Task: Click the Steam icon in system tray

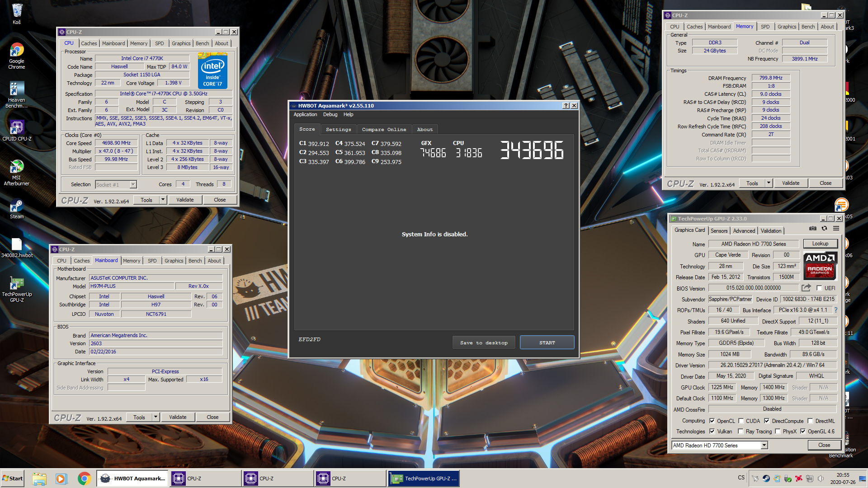Action: coord(766,478)
